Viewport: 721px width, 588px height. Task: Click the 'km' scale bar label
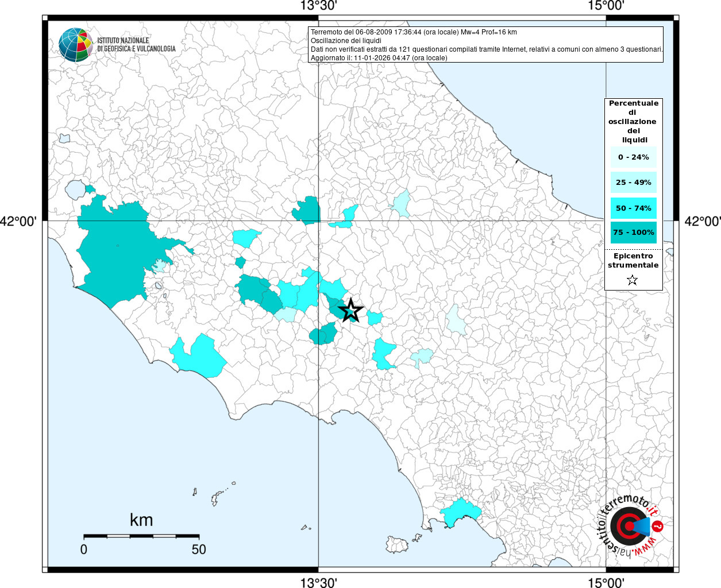click(141, 520)
